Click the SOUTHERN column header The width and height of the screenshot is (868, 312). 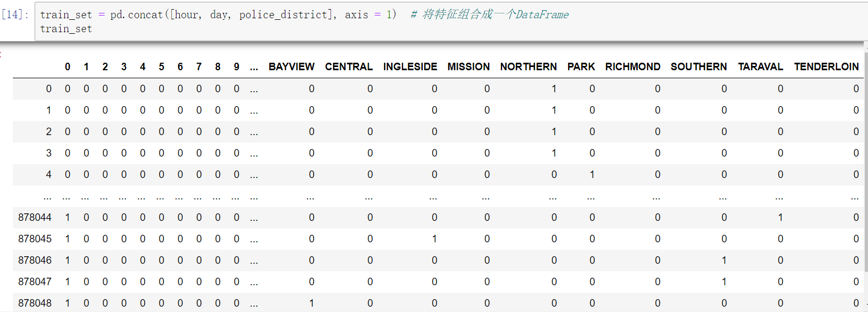[698, 67]
